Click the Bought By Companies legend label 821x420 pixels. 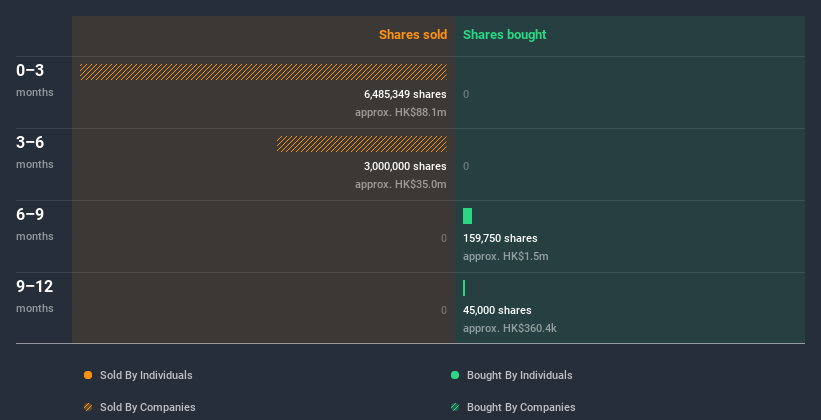tap(521, 407)
